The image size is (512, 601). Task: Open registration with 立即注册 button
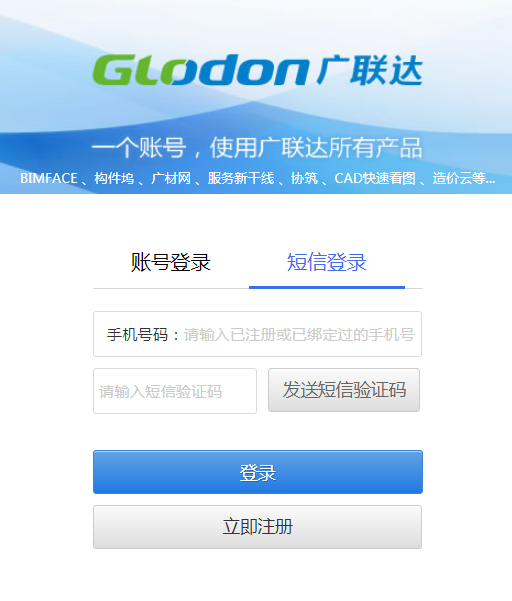[x=258, y=527]
